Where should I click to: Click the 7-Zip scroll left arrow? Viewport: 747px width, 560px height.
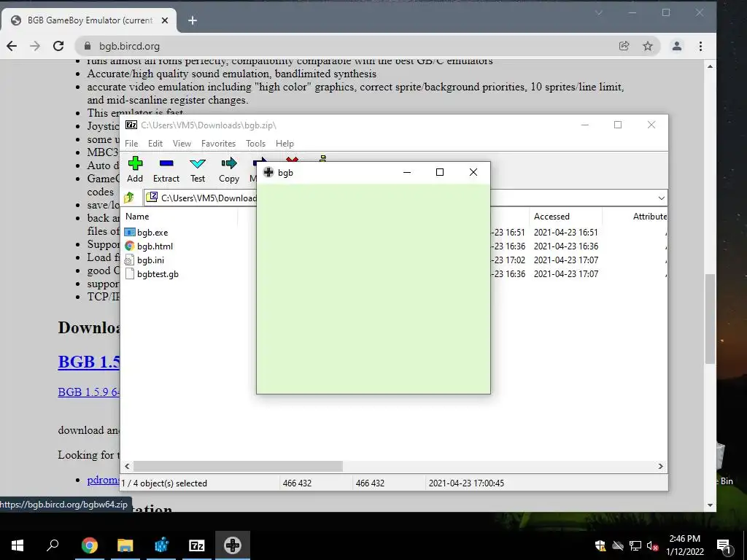tap(127, 466)
